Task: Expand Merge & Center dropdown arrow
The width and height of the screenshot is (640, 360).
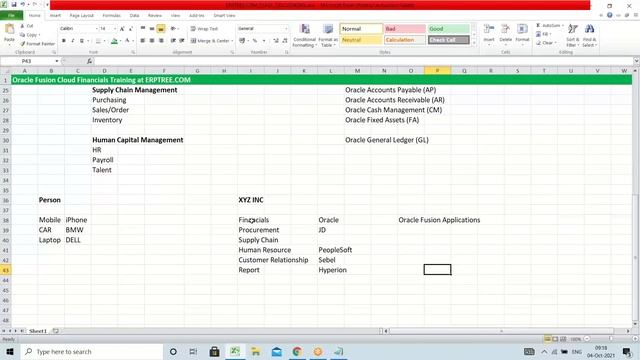Action: click(232, 41)
